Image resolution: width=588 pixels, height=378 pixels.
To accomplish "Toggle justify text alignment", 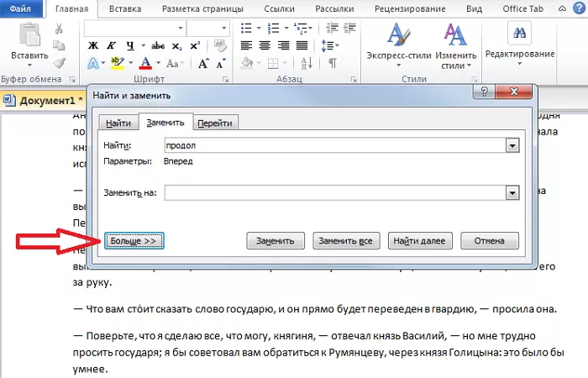I will click(302, 45).
